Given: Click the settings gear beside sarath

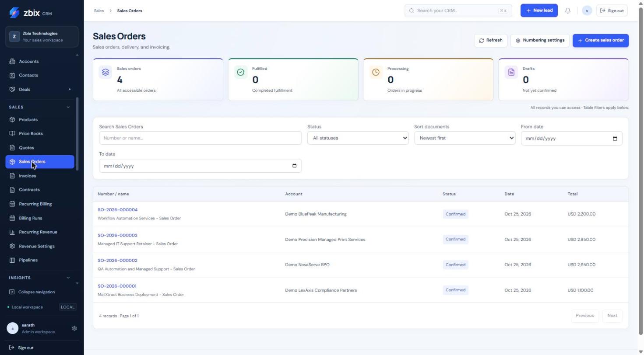Looking at the screenshot, I should [74, 328].
